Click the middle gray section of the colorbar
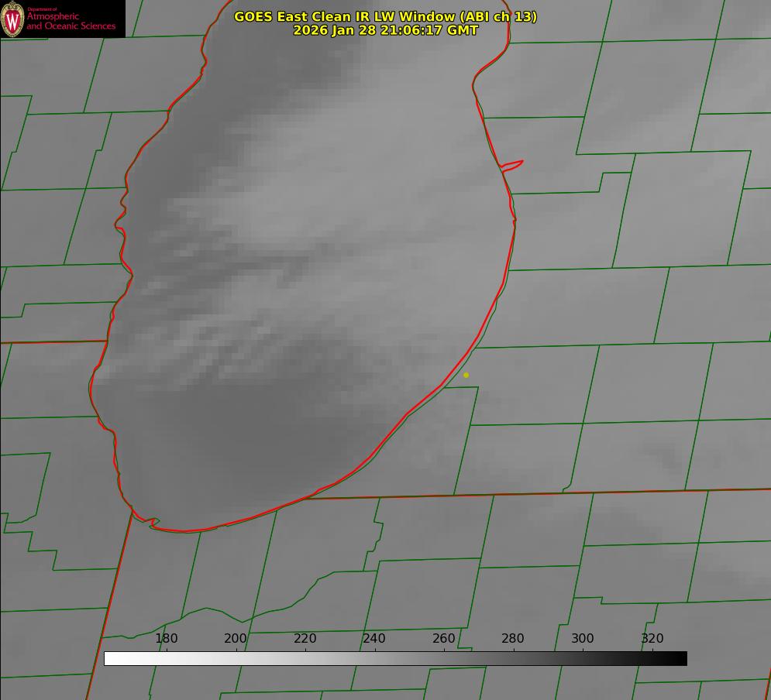The height and width of the screenshot is (700, 771). click(x=395, y=659)
